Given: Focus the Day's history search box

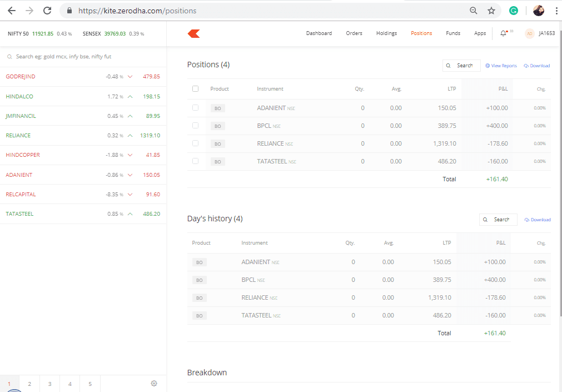Looking at the screenshot, I should click(x=498, y=220).
